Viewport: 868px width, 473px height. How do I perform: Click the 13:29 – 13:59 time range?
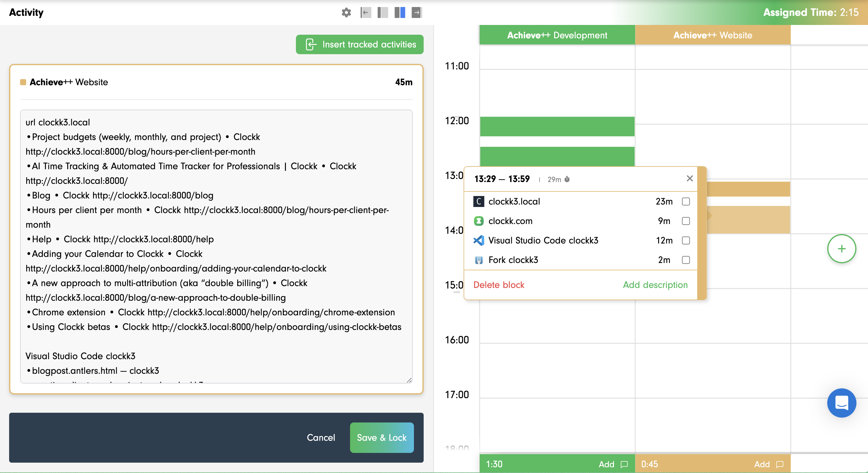pyautogui.click(x=502, y=179)
